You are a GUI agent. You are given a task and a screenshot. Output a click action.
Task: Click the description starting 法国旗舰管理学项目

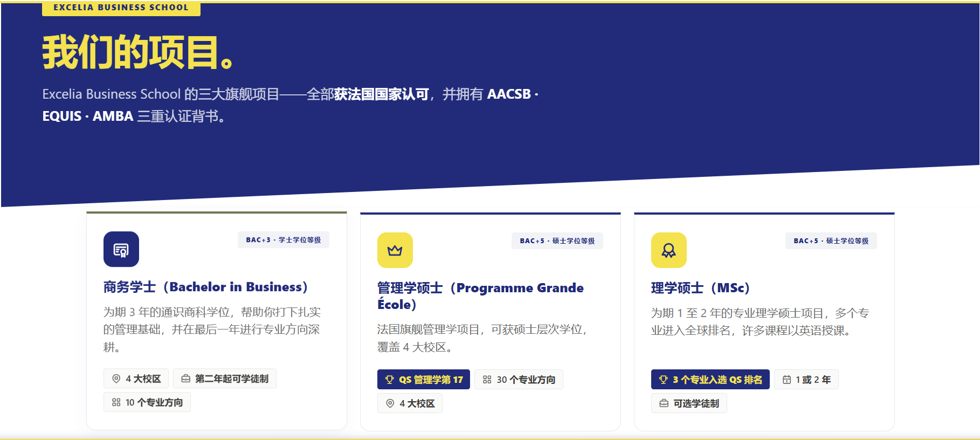[482, 338]
